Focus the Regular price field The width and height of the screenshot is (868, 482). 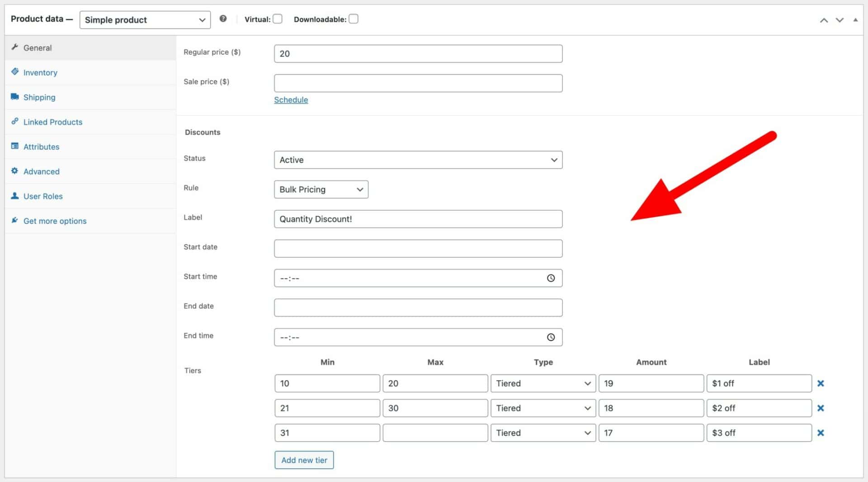(x=418, y=54)
